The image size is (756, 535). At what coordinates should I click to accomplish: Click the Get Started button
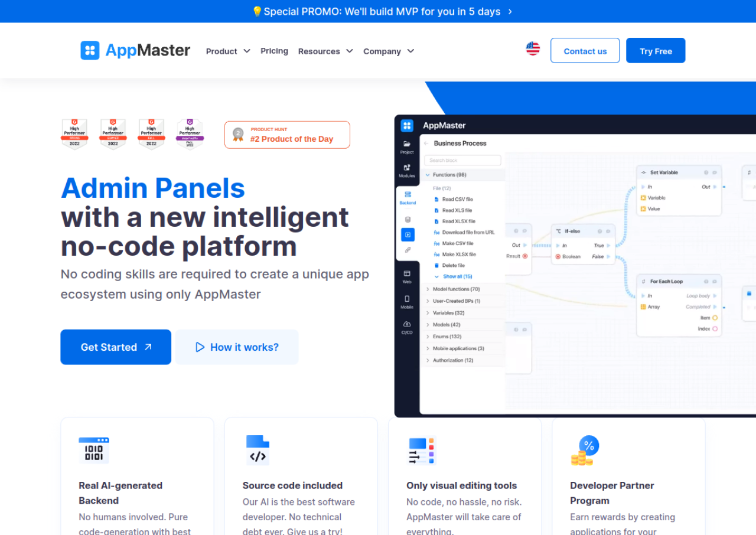click(116, 347)
